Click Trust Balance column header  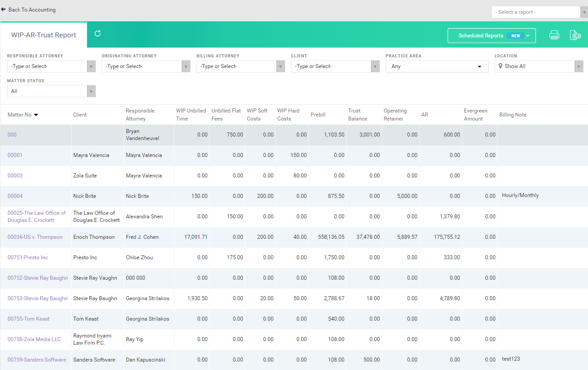coord(358,115)
